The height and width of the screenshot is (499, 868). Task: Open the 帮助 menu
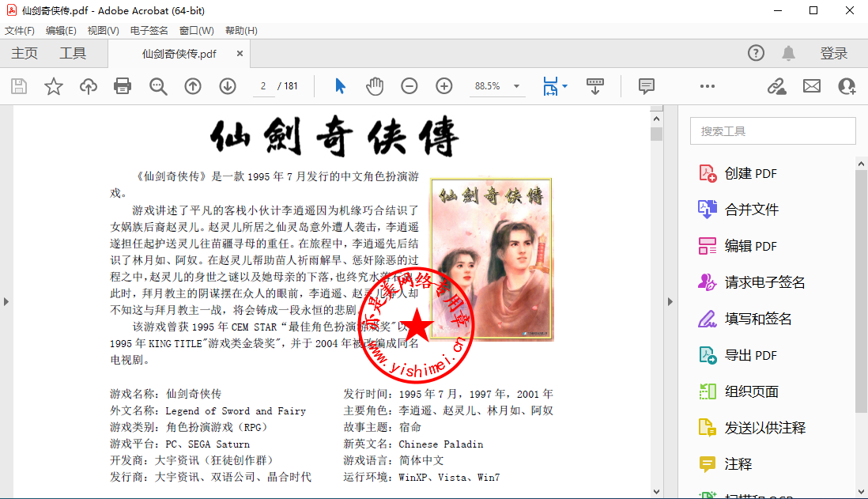(x=241, y=31)
